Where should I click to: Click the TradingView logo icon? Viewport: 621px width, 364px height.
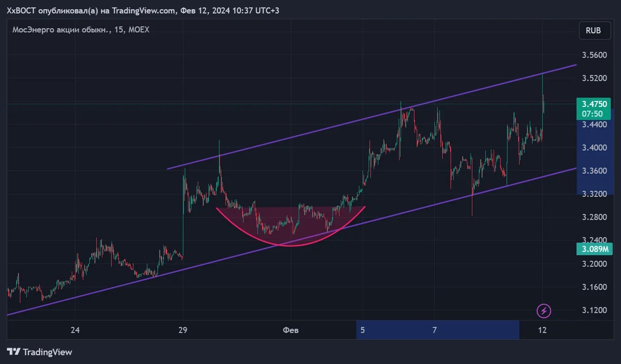coord(14,352)
